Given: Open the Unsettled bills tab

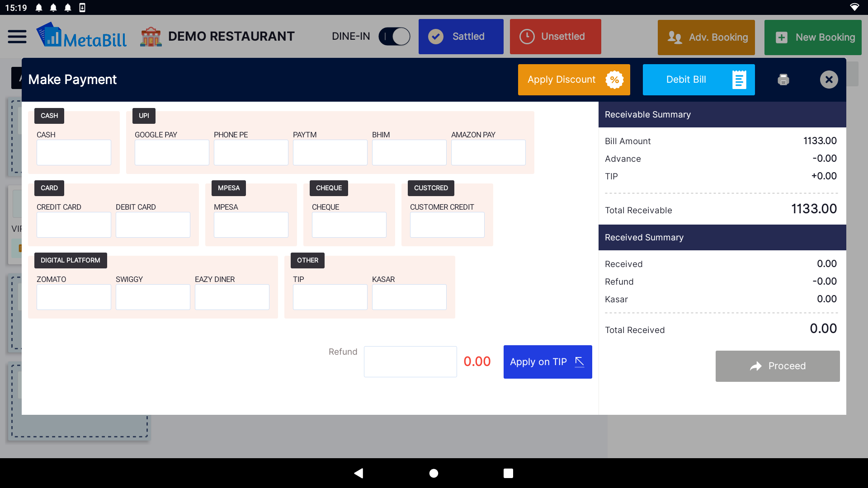Looking at the screenshot, I should click(x=555, y=37).
